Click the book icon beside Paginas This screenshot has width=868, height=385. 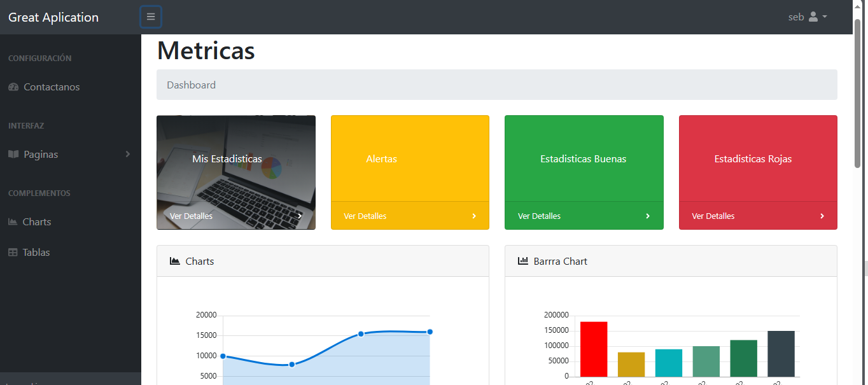point(13,155)
